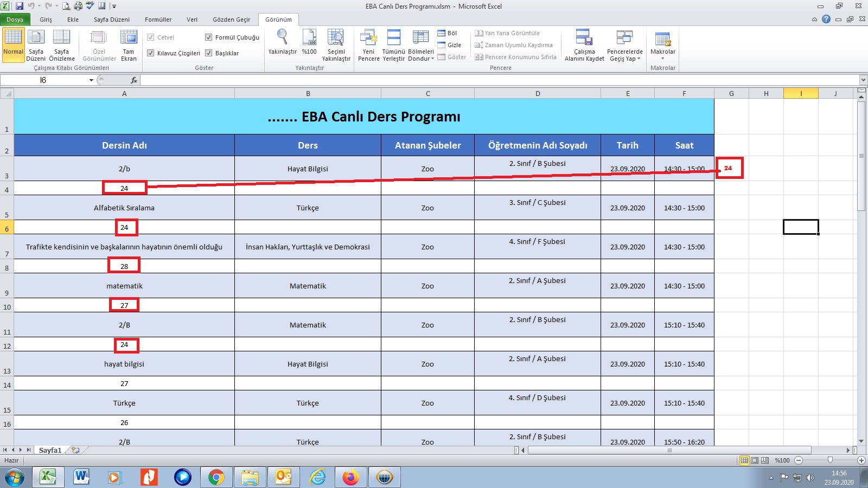Viewport: 868px width, 488px height.
Task: Select the Sayfa1 sheet tab
Action: click(50, 450)
